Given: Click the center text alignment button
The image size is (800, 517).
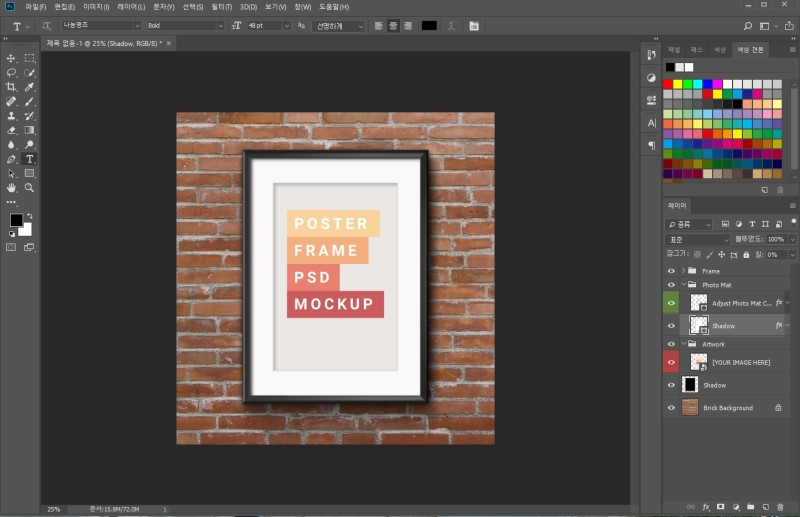Looking at the screenshot, I should (x=393, y=25).
